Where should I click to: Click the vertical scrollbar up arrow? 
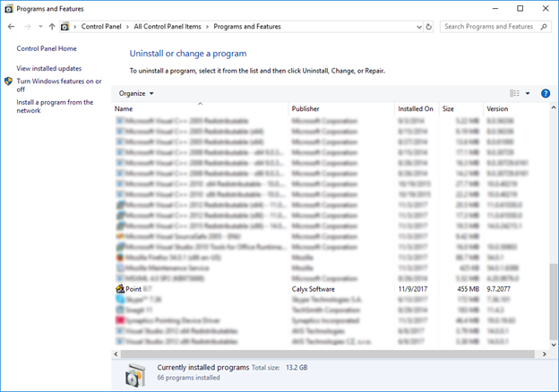tap(554, 107)
